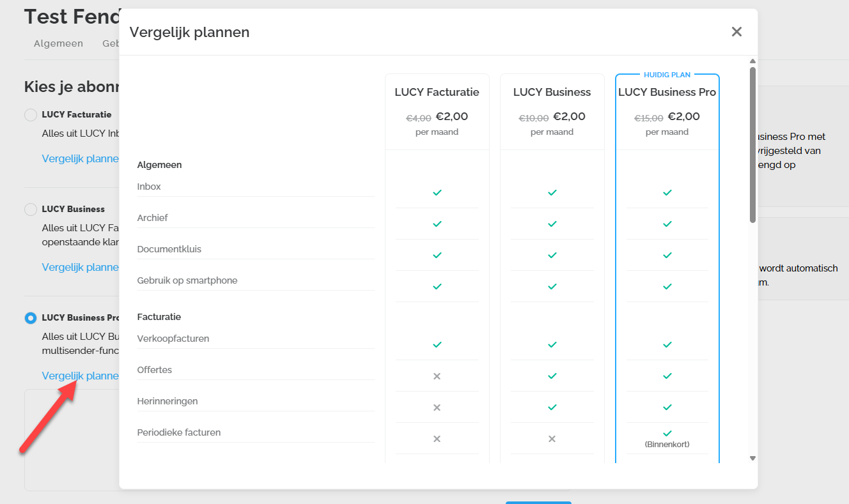Click the scrollbar up arrow in the dialog
Screen dimensions: 849x504
tap(752, 61)
